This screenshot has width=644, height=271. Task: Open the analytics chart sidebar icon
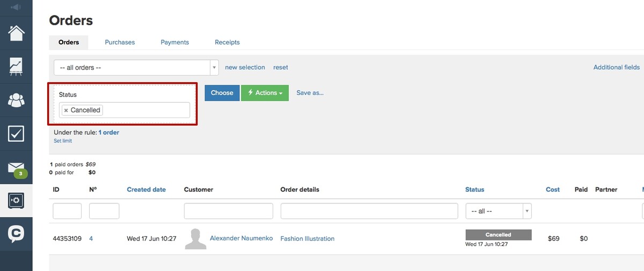pyautogui.click(x=16, y=67)
